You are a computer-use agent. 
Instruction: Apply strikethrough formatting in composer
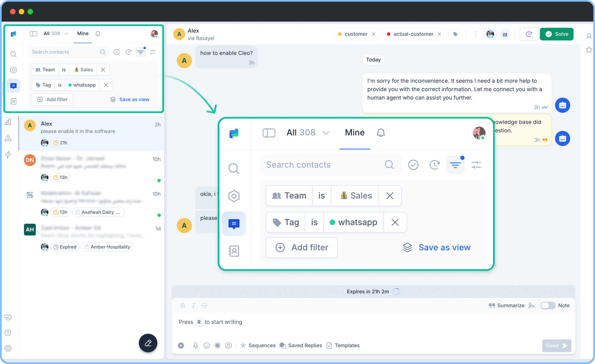(204, 305)
